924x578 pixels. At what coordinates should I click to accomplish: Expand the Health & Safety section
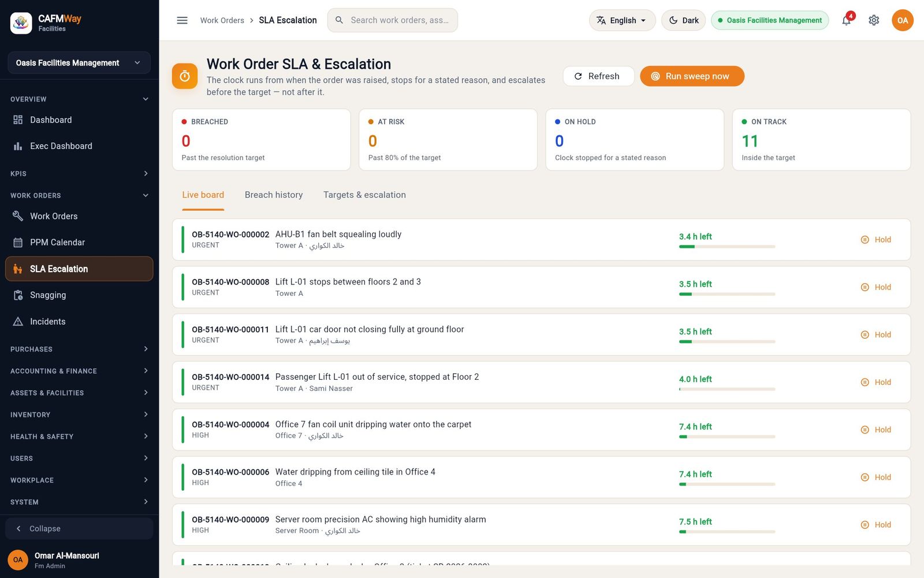pos(79,436)
